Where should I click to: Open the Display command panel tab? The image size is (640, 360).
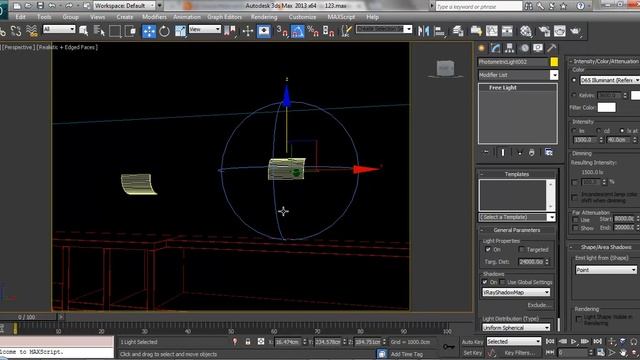coord(538,48)
